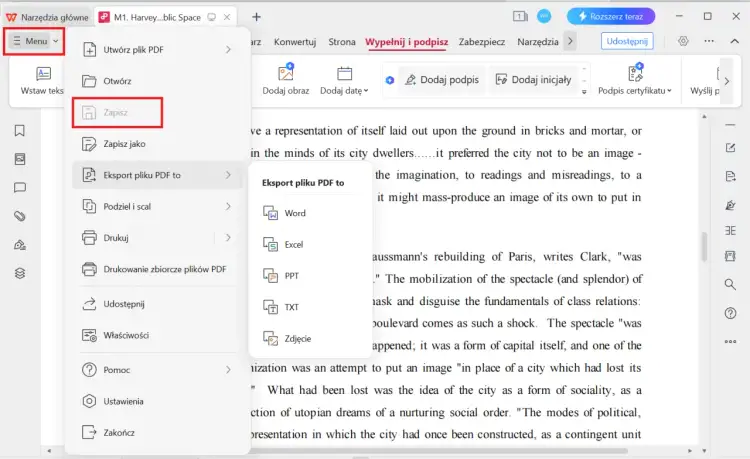Viewport: 750px width, 459px height.
Task: Expand arrow next to Drukuj
Action: [228, 238]
